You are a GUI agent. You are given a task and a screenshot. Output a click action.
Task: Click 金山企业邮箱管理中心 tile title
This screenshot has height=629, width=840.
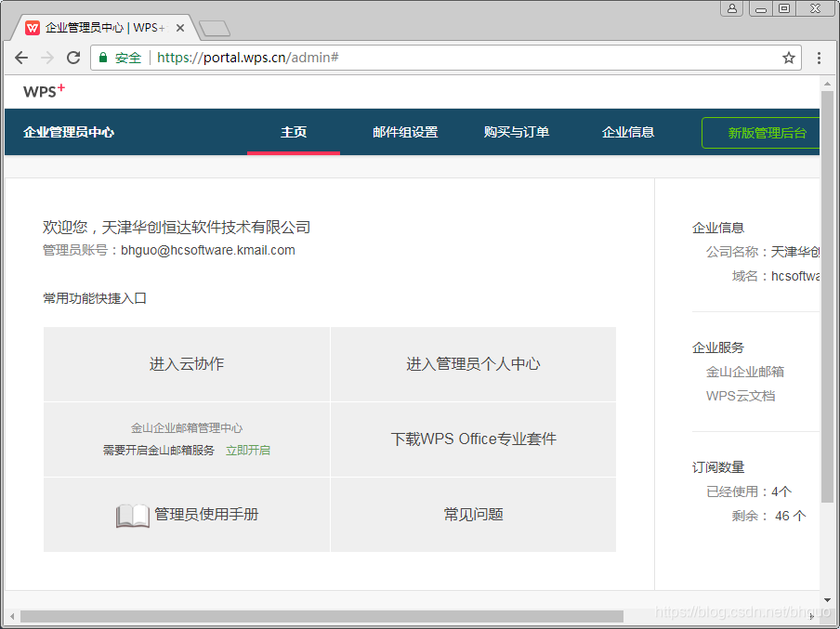[x=187, y=428]
